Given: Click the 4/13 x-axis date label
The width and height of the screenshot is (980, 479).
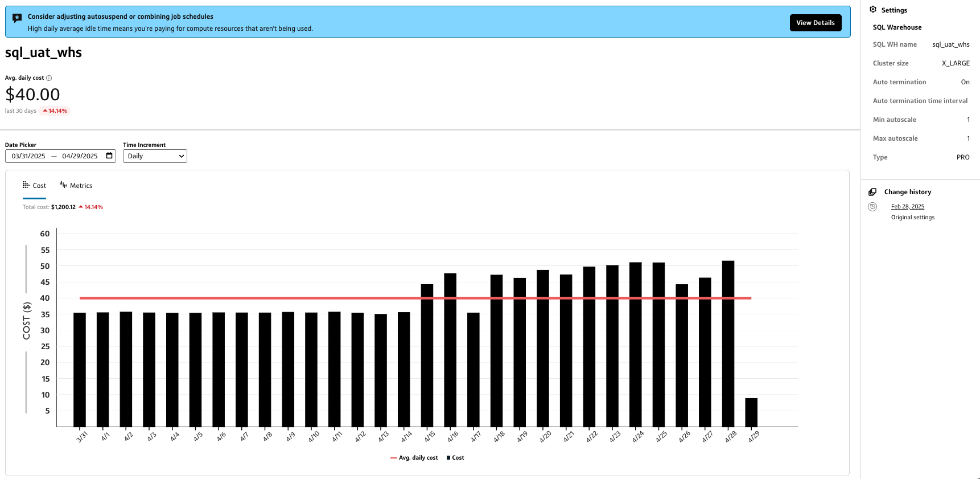Looking at the screenshot, I should coord(384,436).
